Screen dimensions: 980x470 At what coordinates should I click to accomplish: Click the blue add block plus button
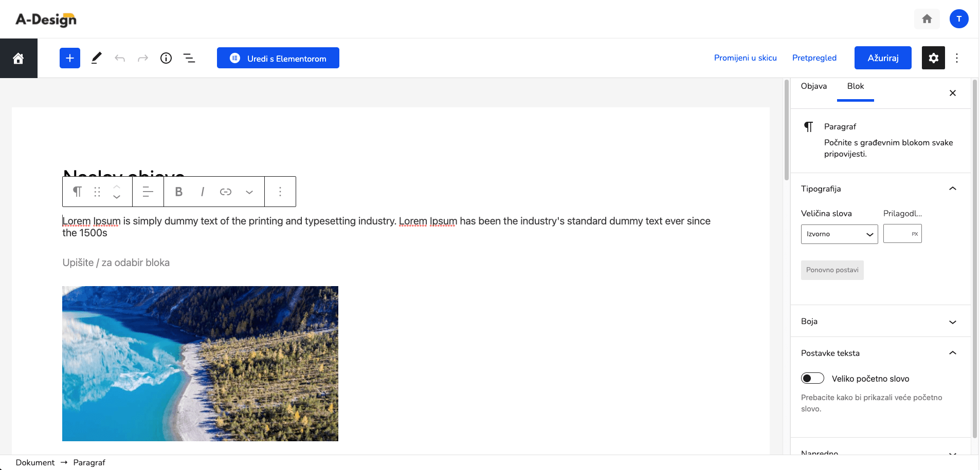pyautogui.click(x=70, y=58)
